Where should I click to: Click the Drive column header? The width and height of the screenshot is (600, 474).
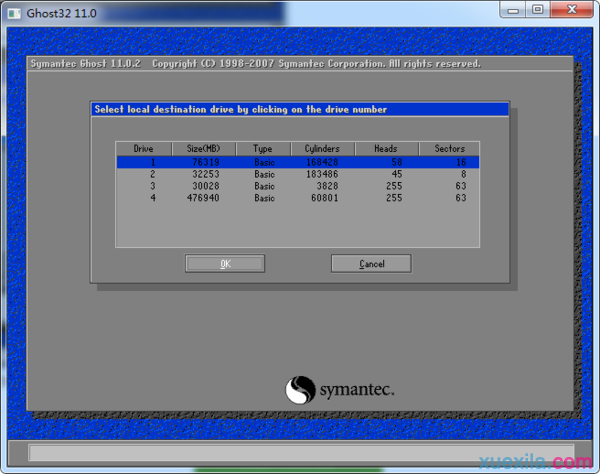144,149
